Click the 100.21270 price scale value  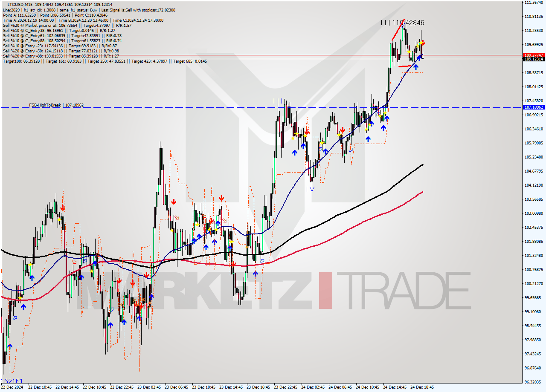click(534, 284)
